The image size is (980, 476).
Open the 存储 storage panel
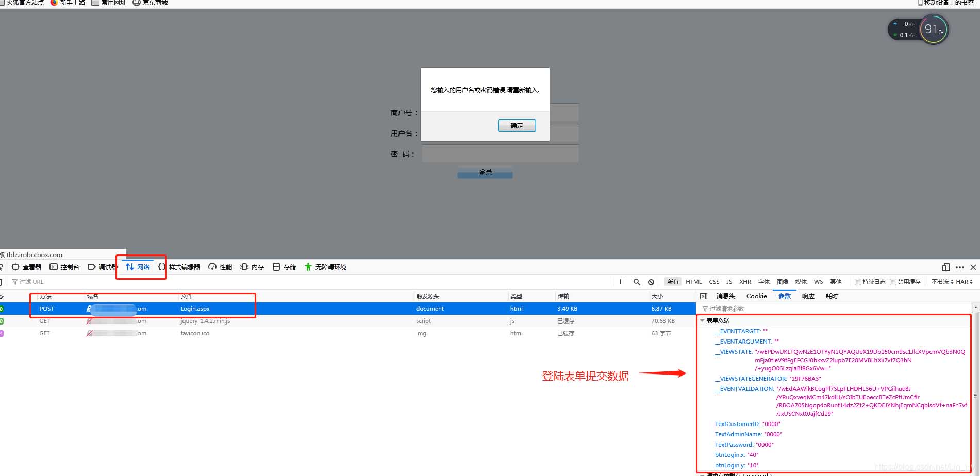pyautogui.click(x=284, y=267)
